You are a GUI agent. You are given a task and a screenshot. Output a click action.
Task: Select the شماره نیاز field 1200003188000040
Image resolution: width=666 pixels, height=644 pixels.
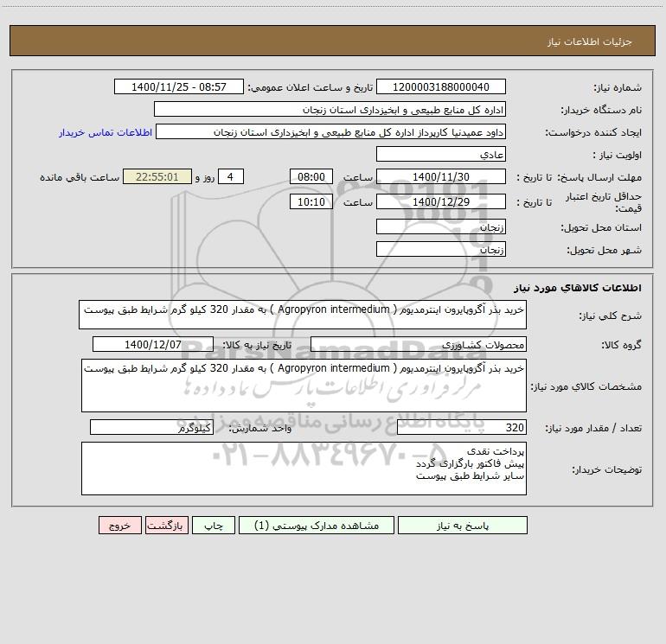point(441,86)
